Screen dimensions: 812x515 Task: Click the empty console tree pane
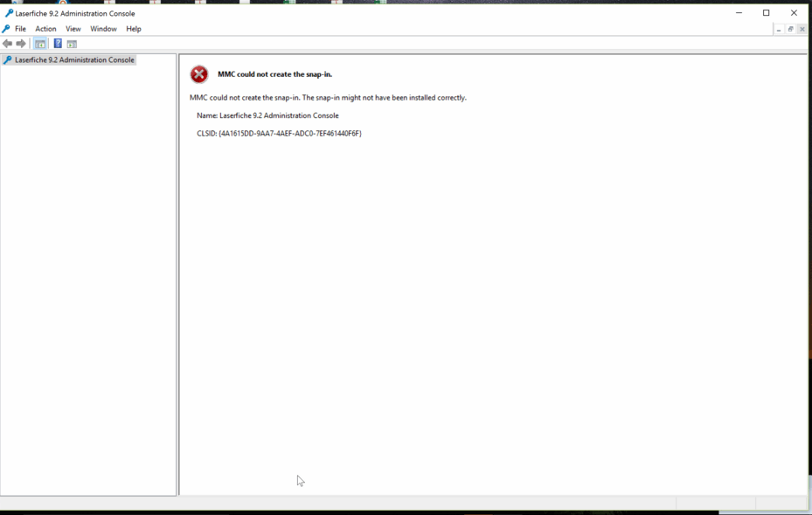pos(87,262)
